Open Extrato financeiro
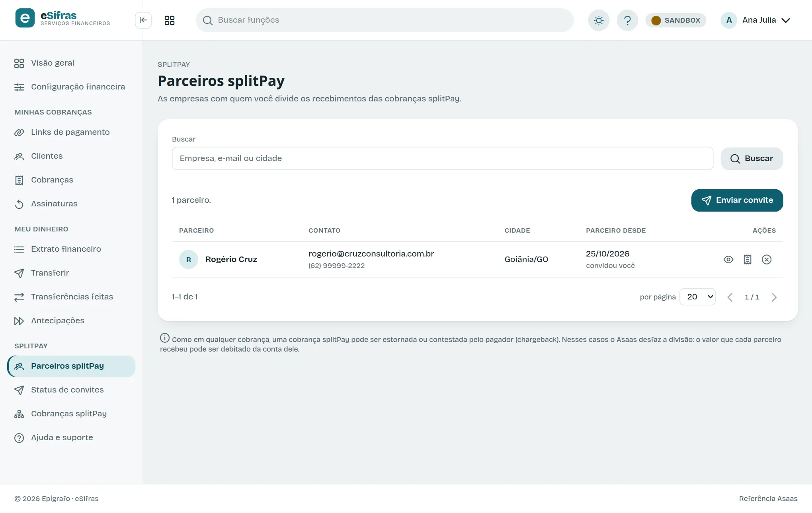This screenshot has width=812, height=513. [x=71, y=249]
